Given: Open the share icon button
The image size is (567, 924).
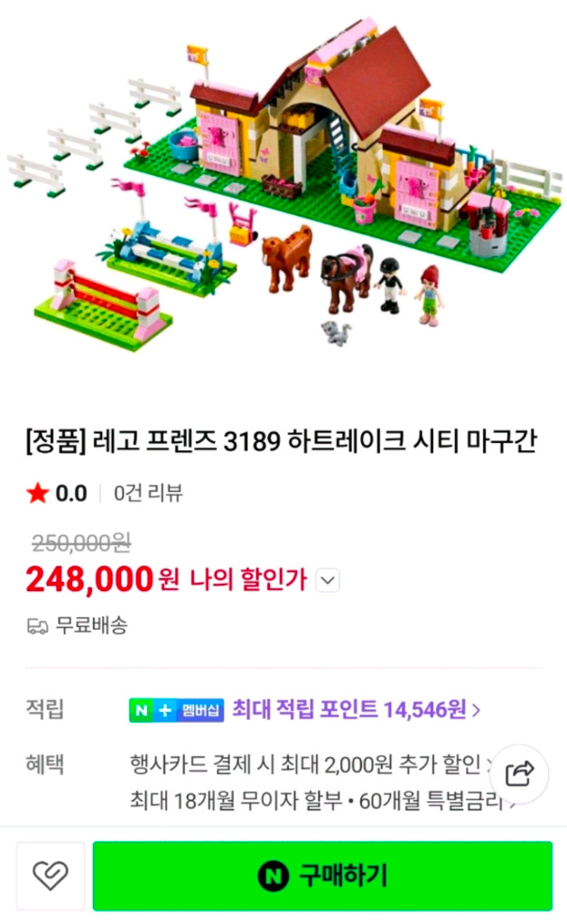Looking at the screenshot, I should click(x=519, y=774).
